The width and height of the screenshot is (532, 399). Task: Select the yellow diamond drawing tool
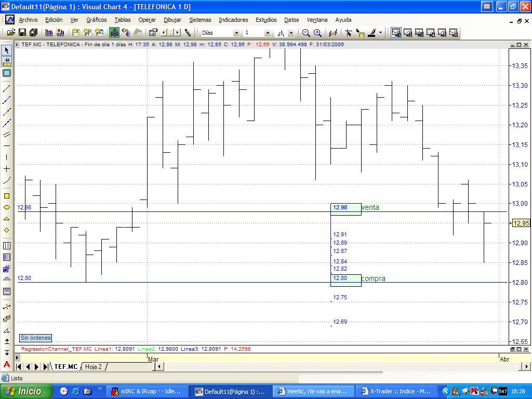6,230
